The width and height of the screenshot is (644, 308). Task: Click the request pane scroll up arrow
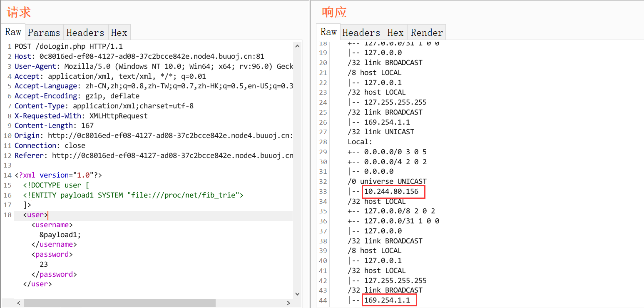[x=297, y=46]
